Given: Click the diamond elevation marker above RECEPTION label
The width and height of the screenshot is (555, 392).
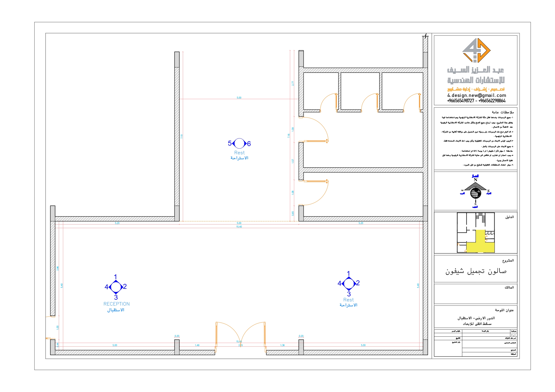Looking at the screenshot, I should (x=116, y=287).
